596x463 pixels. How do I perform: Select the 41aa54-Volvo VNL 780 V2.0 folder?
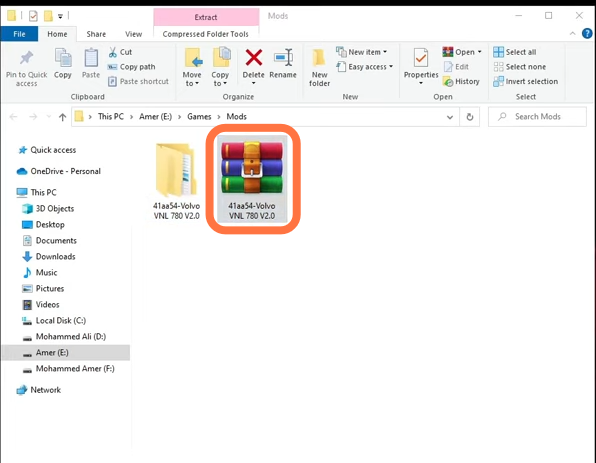point(176,181)
